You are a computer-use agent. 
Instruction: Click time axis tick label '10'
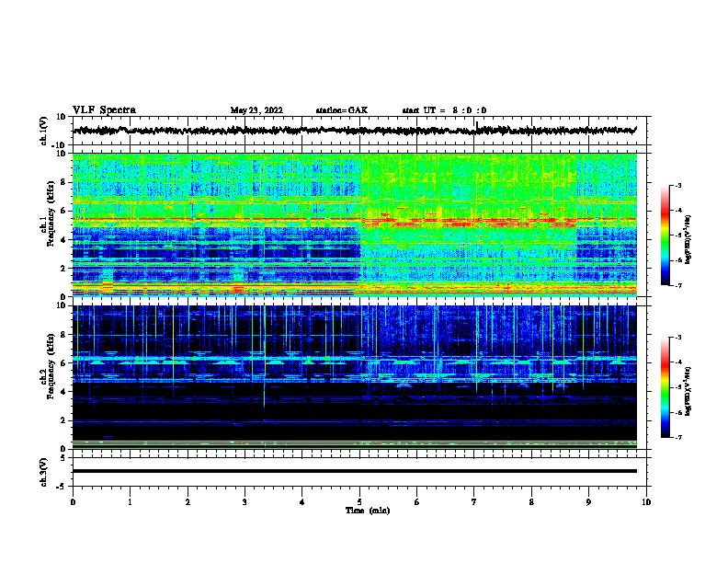pos(646,502)
